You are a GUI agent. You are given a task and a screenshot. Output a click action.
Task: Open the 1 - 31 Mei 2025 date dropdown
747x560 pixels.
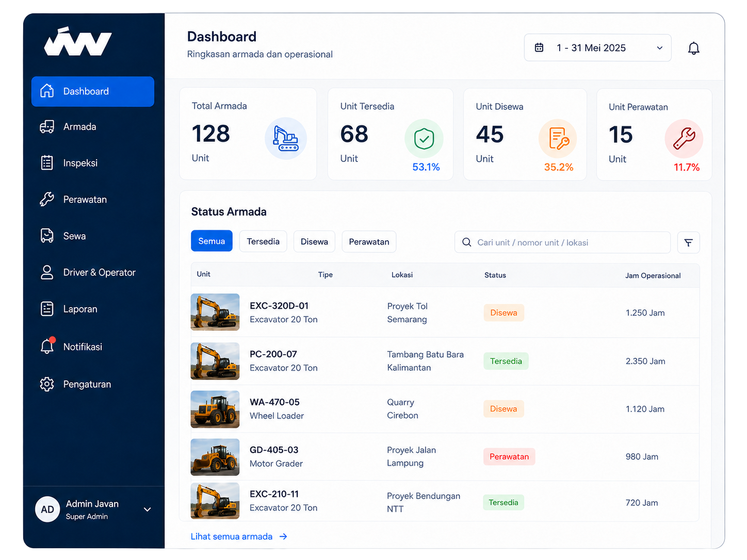[x=598, y=48]
